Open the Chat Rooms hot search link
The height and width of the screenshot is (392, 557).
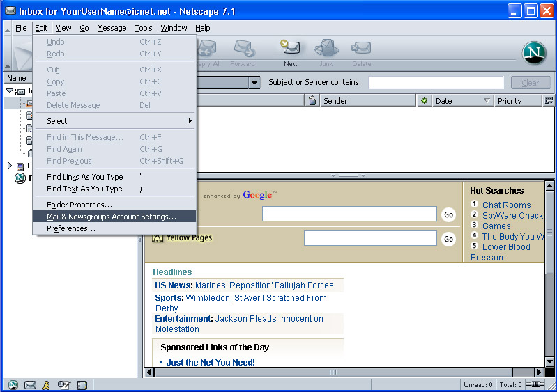pyautogui.click(x=506, y=205)
